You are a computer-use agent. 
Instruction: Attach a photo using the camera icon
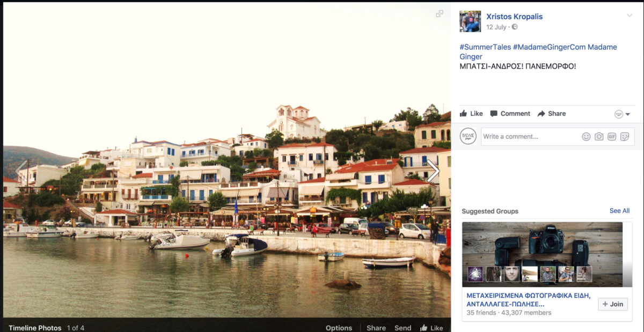point(599,137)
